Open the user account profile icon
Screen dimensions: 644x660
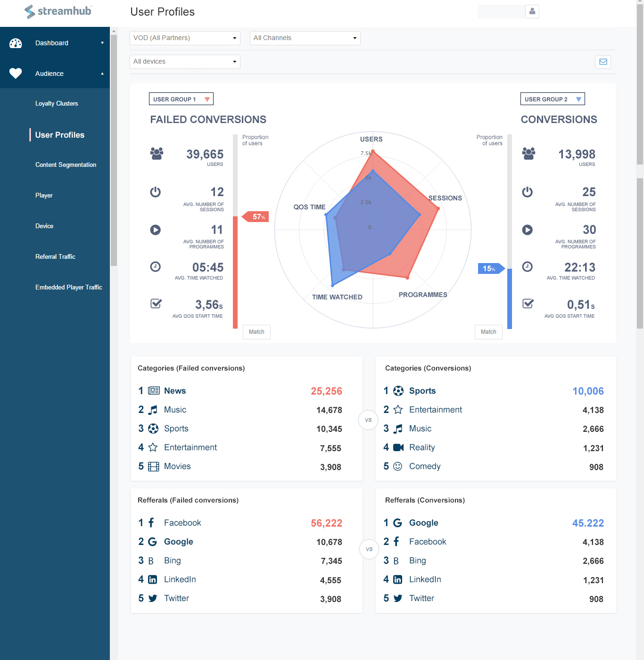point(532,11)
